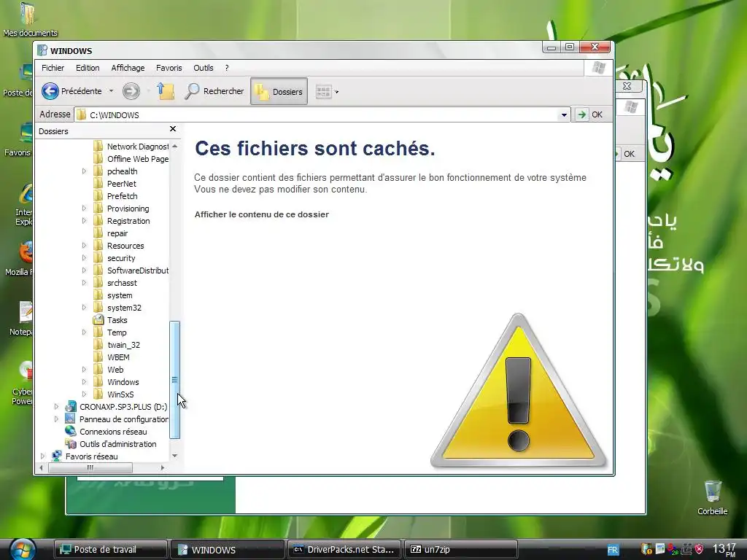Screen dimensions: 747x560
Task: Expand the system32 folder
Action: [84, 307]
